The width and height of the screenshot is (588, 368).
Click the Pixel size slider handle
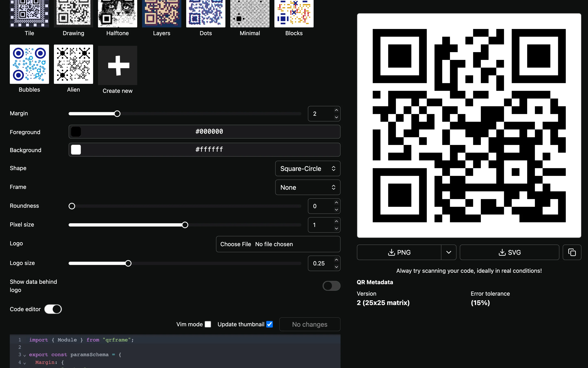(x=185, y=225)
